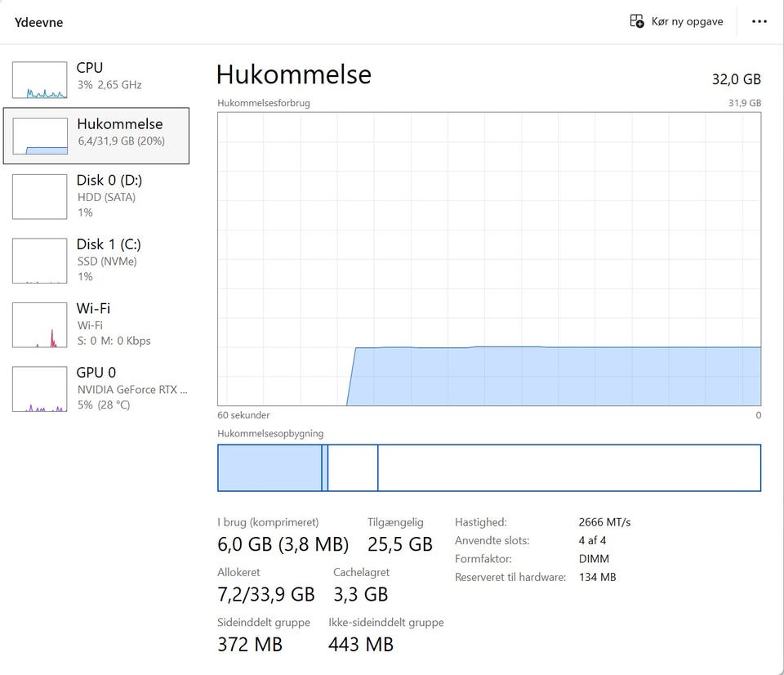Open the three-dots more options menu
Image resolution: width=784 pixels, height=675 pixels.
(x=759, y=21)
